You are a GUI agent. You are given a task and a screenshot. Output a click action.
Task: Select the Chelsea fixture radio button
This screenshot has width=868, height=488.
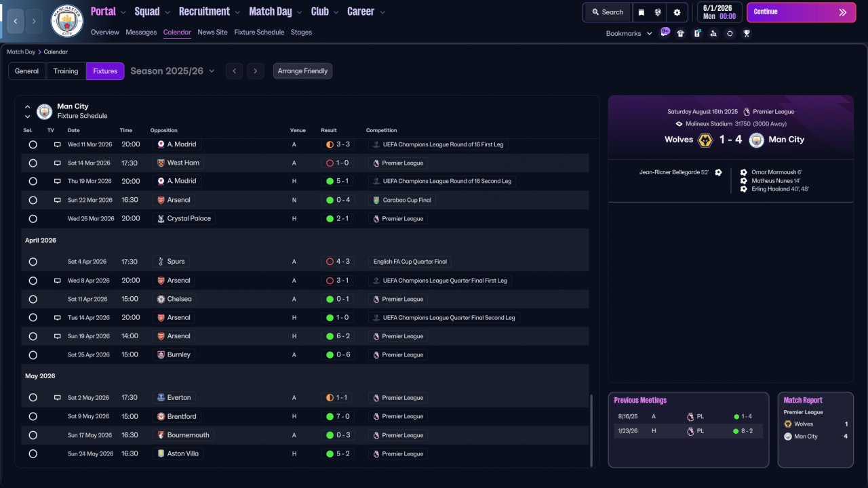point(33,299)
